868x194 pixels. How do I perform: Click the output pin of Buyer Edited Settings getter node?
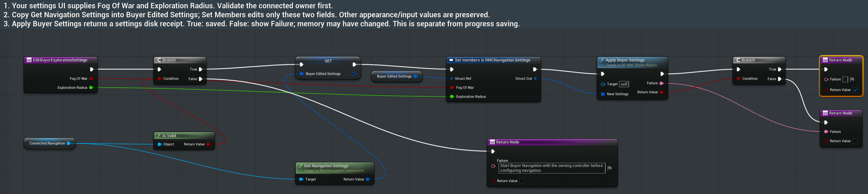[415, 77]
